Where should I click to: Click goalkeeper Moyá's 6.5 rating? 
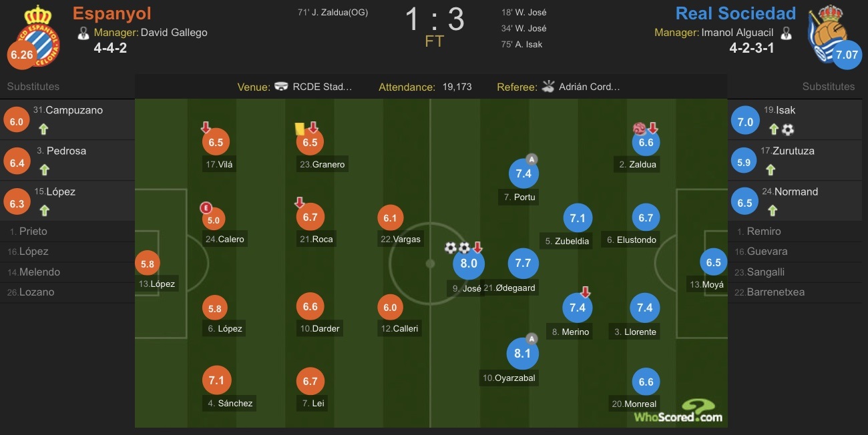714,262
